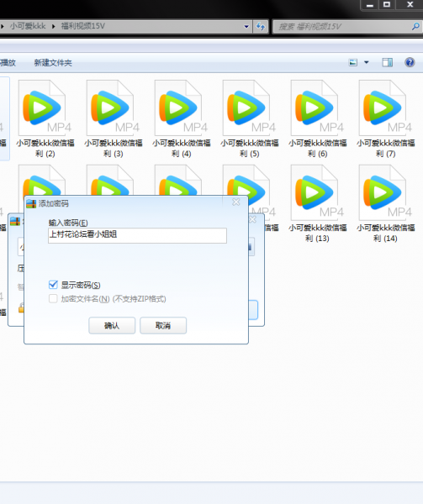Expand the address bar history dropdown

point(246,26)
